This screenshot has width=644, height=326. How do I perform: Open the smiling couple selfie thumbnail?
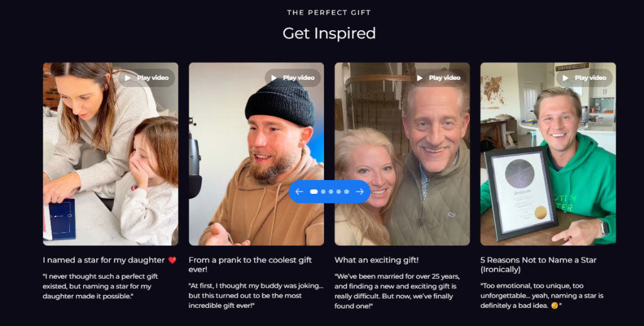402,154
